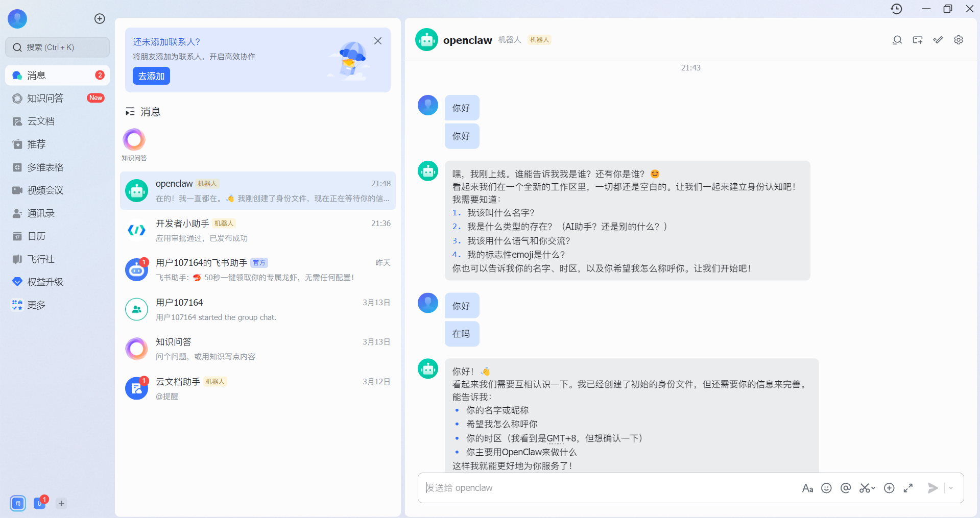Toggle the 消息 list filter icon
The width and height of the screenshot is (980, 518).
point(130,112)
